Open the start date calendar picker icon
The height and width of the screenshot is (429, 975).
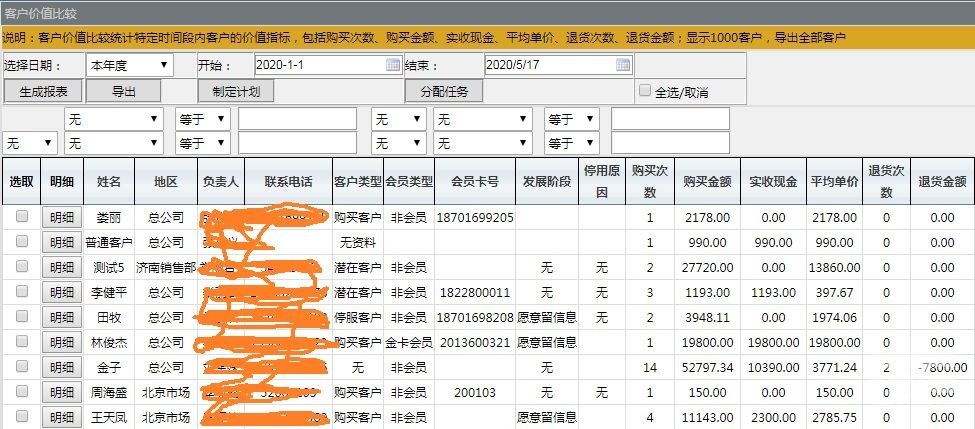tap(393, 65)
